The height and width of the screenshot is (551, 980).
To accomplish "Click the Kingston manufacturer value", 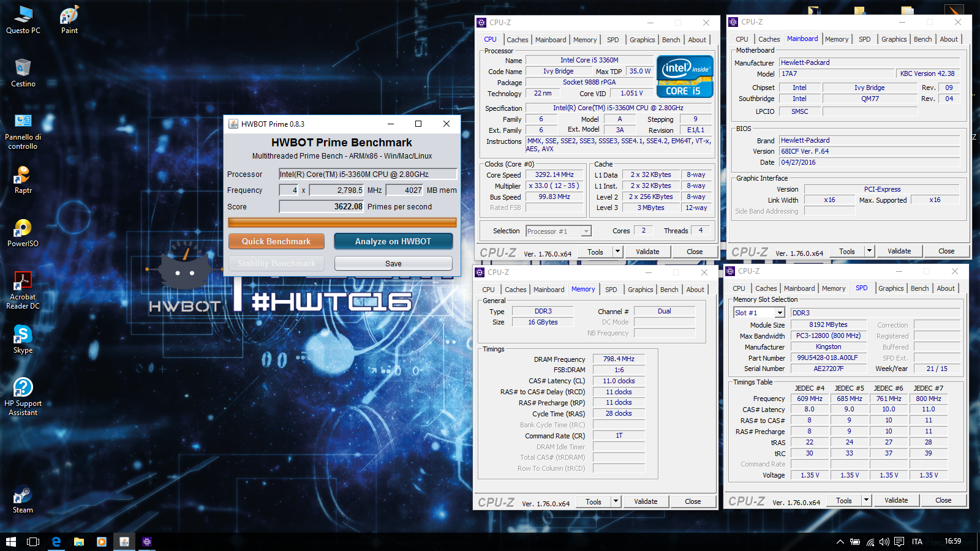I will [828, 347].
